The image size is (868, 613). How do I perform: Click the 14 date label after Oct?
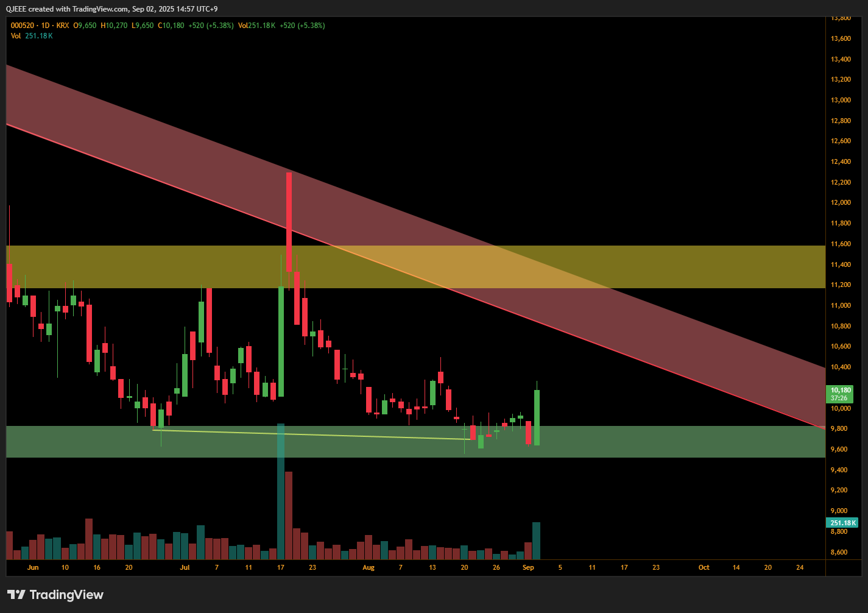(736, 567)
